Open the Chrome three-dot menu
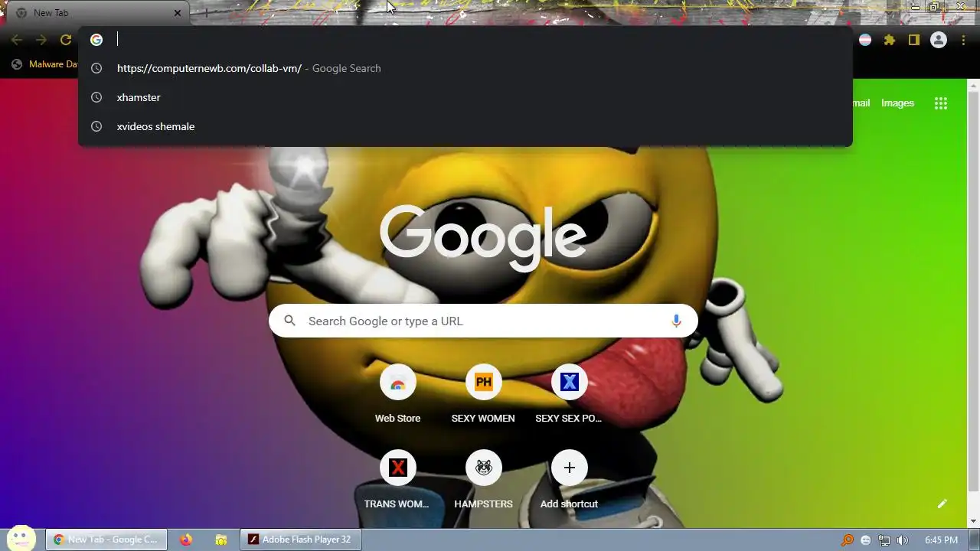The image size is (980, 551). coord(963,40)
